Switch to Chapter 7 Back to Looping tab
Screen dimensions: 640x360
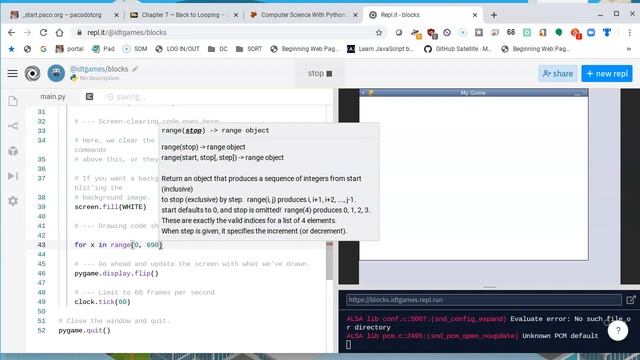tap(184, 15)
